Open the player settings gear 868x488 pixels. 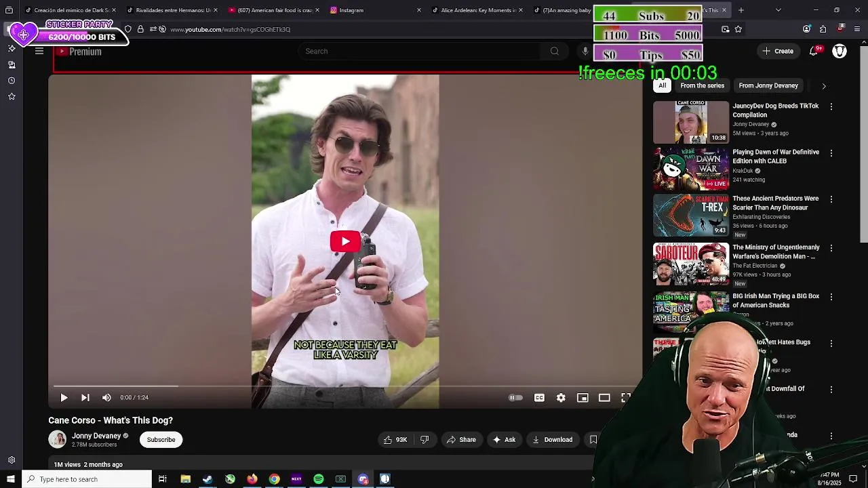(x=561, y=398)
